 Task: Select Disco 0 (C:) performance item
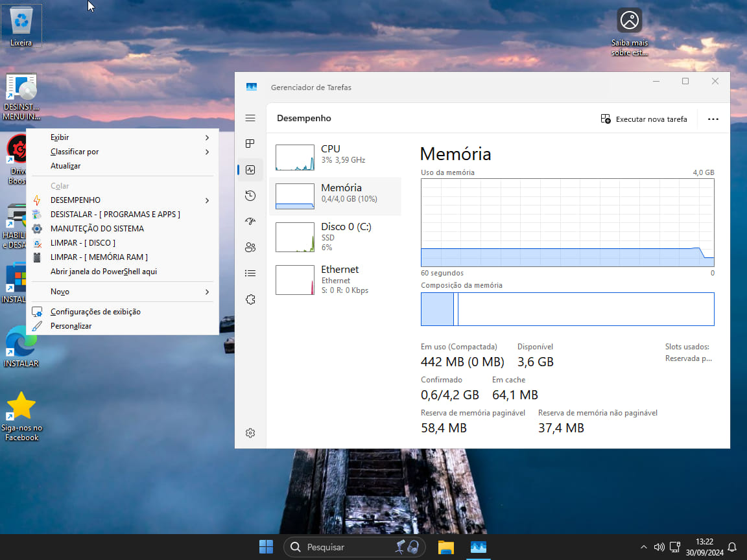click(x=335, y=237)
